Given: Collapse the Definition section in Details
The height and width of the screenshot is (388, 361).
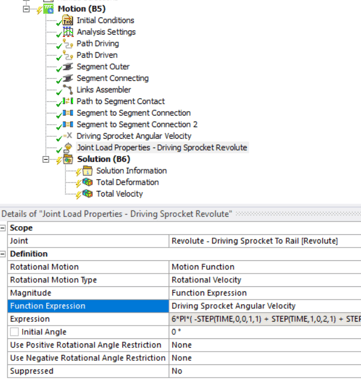Looking at the screenshot, I should point(3,254).
